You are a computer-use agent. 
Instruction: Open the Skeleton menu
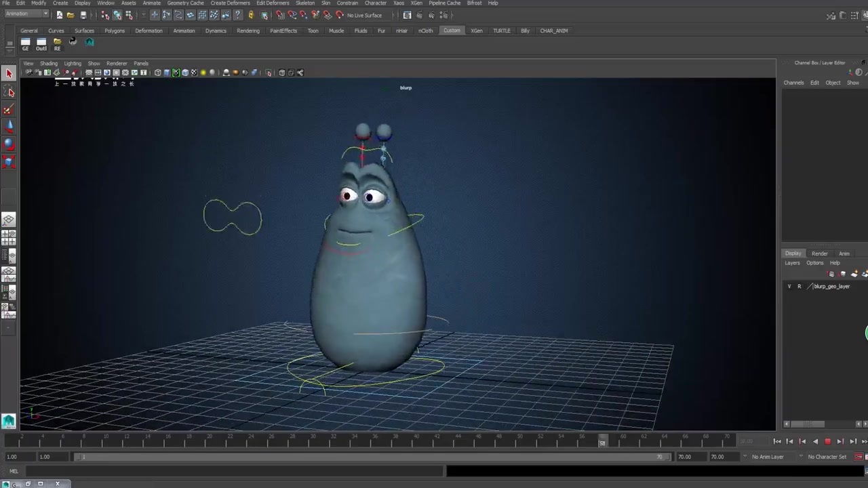tap(305, 3)
